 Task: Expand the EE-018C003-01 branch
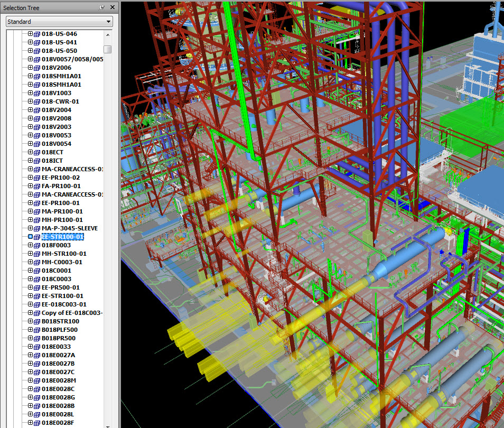(x=30, y=304)
